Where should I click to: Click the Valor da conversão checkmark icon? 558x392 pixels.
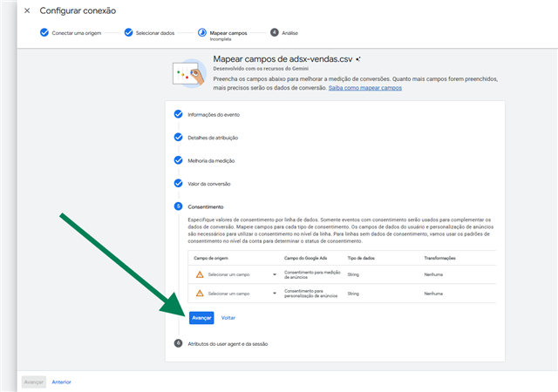[178, 184]
